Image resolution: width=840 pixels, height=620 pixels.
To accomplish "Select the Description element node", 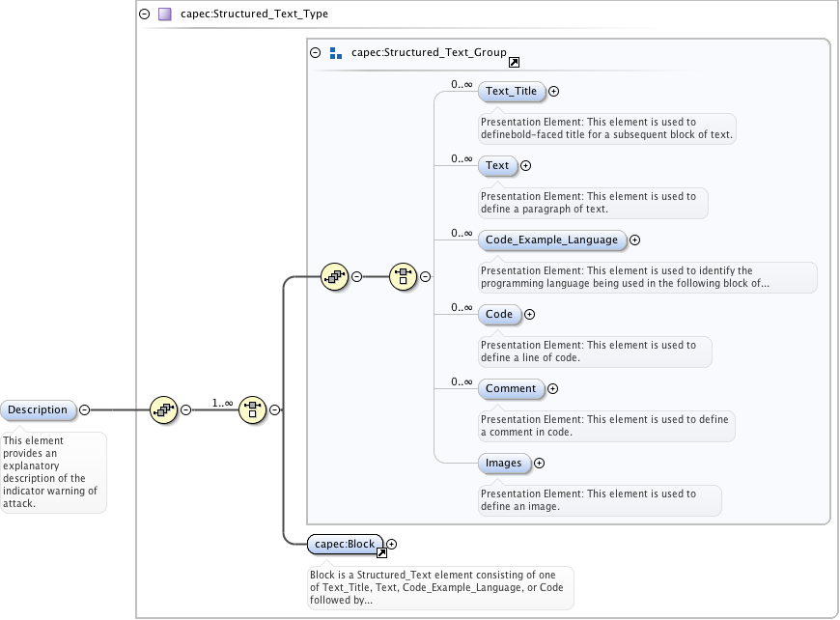I will coord(39,409).
